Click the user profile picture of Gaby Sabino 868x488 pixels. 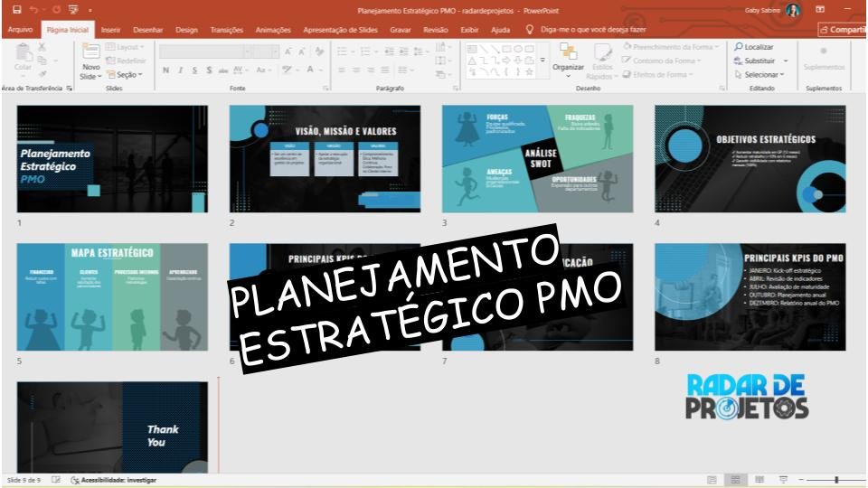click(793, 10)
